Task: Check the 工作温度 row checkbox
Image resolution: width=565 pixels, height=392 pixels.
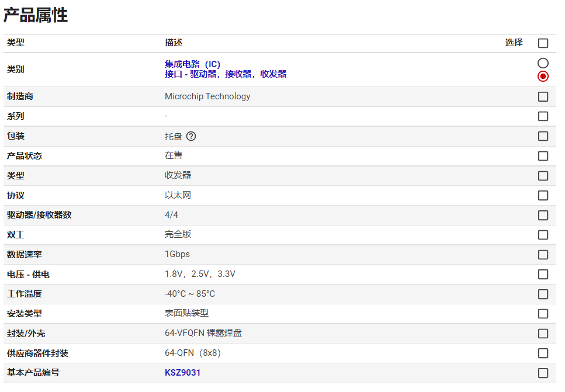Action: [543, 294]
